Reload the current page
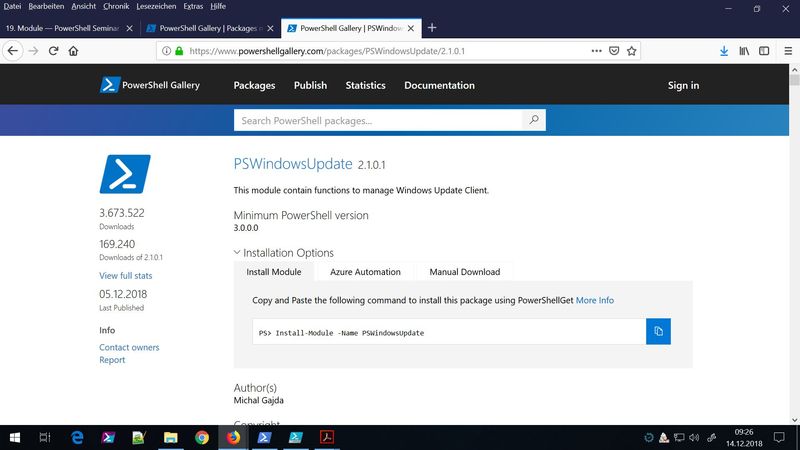The height and width of the screenshot is (450, 800). coord(53,51)
